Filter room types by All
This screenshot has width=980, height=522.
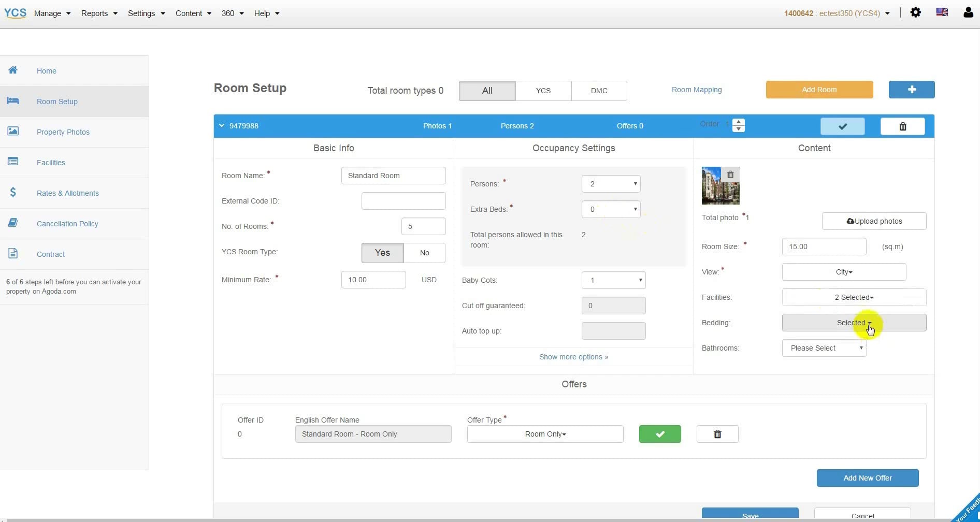[x=487, y=91]
